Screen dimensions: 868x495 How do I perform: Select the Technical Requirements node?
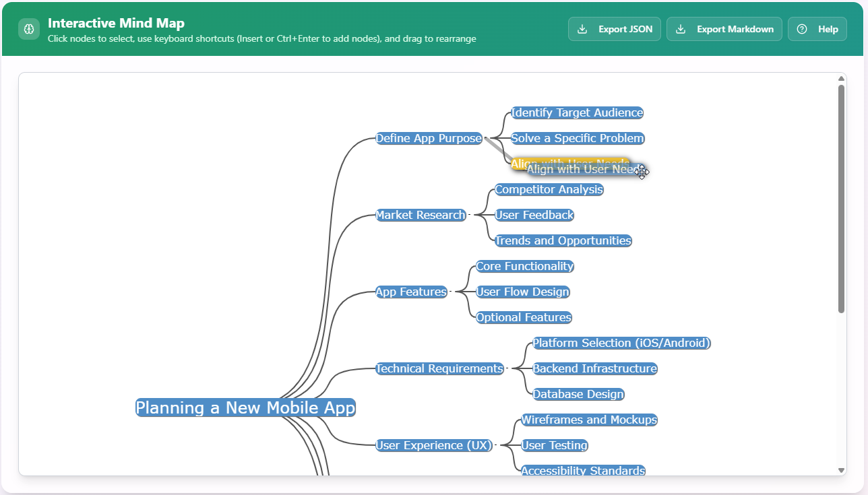click(439, 368)
